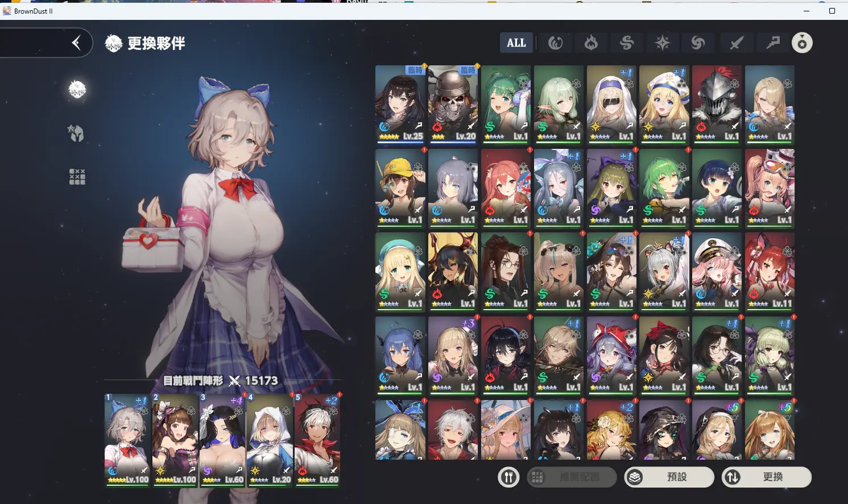Click the fork and spoon meal button

[x=509, y=477]
